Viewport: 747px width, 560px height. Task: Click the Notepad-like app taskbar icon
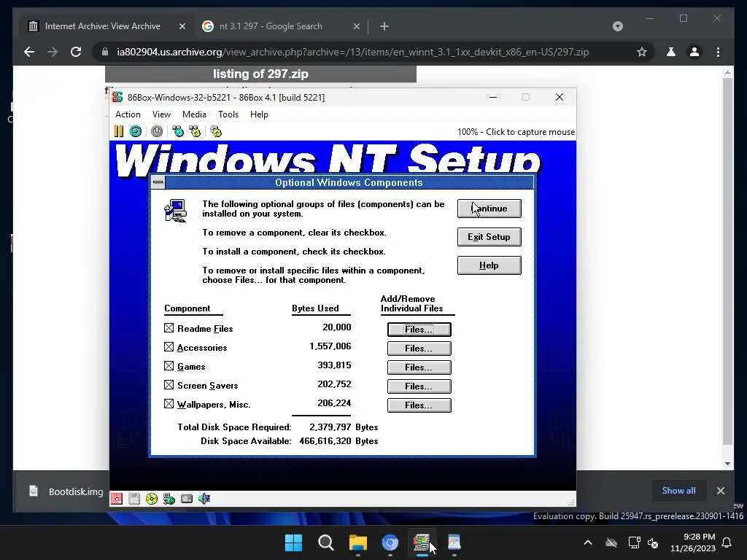[x=454, y=542]
